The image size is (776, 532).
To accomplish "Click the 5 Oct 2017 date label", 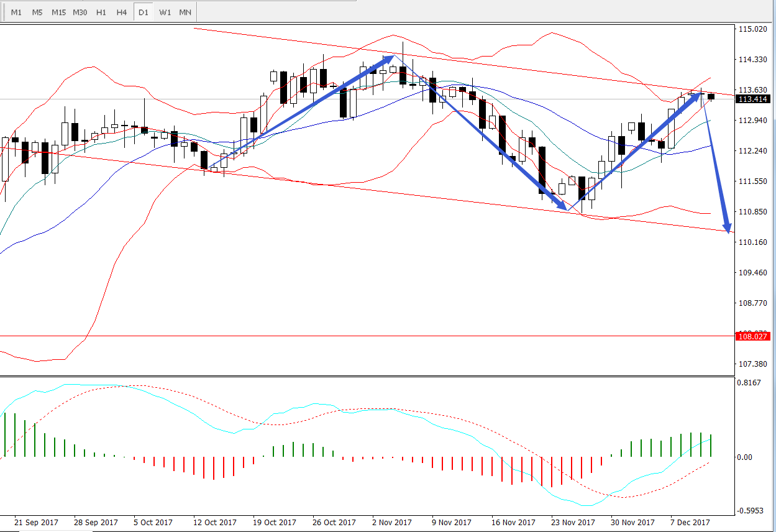I will pyautogui.click(x=153, y=523).
